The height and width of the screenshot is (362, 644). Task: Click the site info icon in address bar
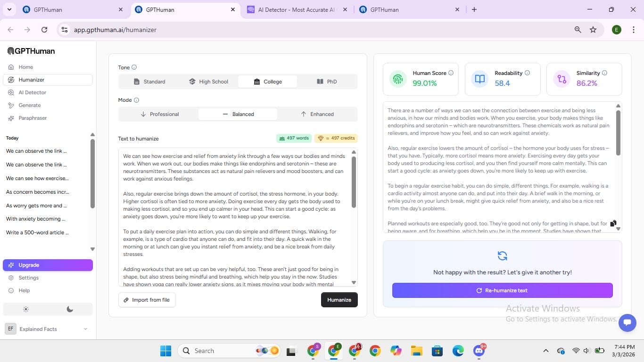[x=65, y=30]
